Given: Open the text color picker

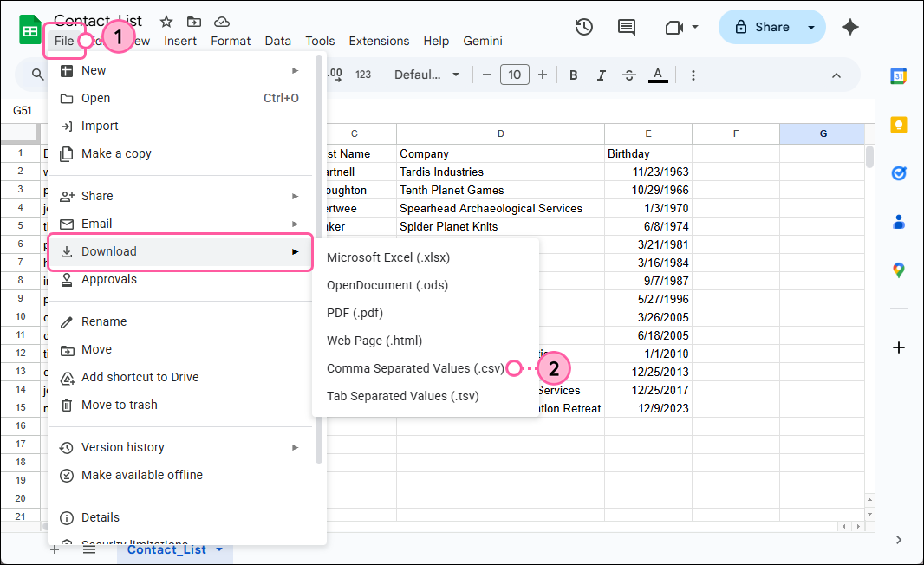Looking at the screenshot, I should [658, 75].
